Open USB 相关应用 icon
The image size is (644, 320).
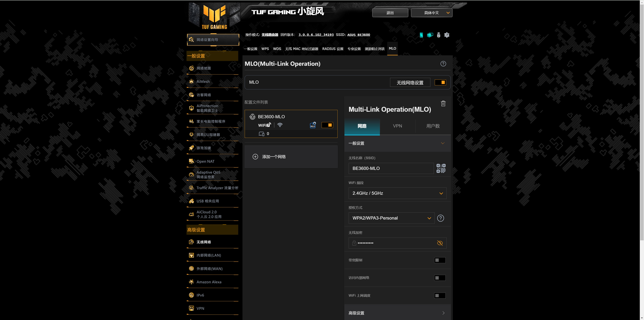191,201
